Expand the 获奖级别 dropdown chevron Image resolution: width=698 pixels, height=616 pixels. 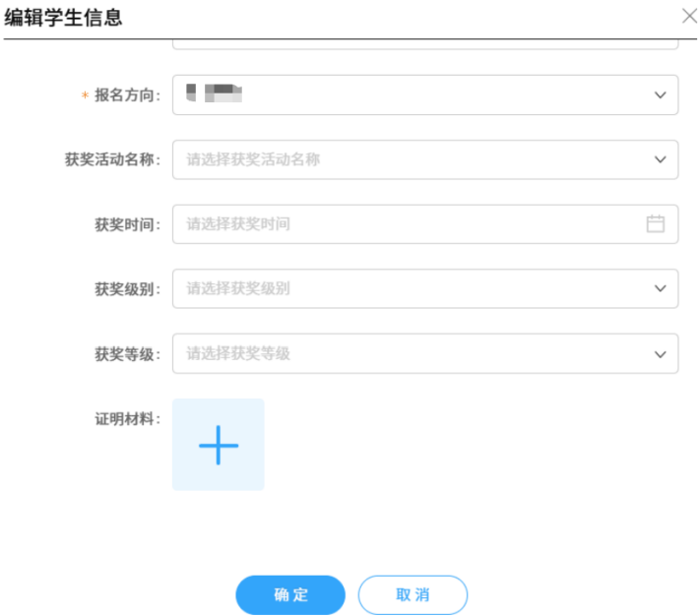click(660, 288)
